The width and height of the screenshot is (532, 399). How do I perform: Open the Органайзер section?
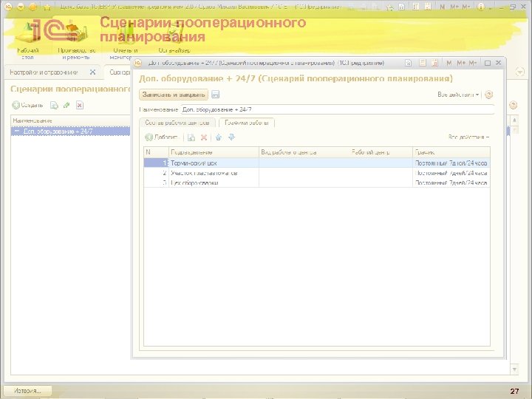coord(174,38)
